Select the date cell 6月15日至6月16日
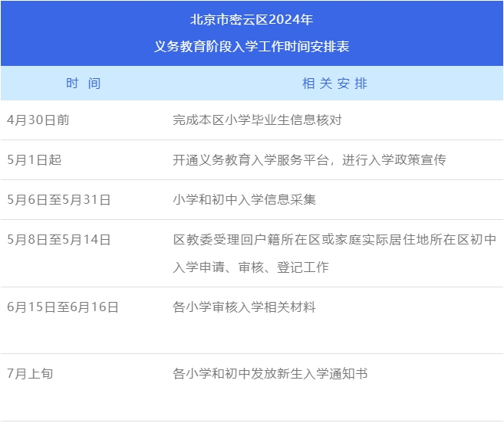The width and height of the screenshot is (504, 423). click(63, 307)
